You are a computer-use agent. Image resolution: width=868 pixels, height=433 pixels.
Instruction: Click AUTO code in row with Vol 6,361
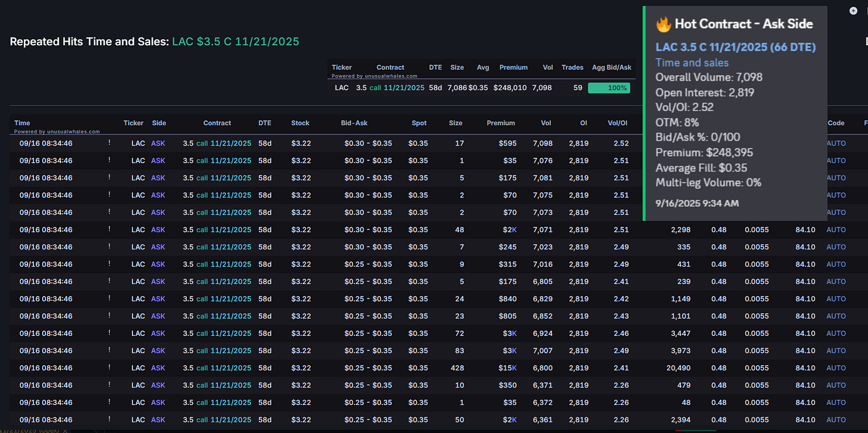836,420
